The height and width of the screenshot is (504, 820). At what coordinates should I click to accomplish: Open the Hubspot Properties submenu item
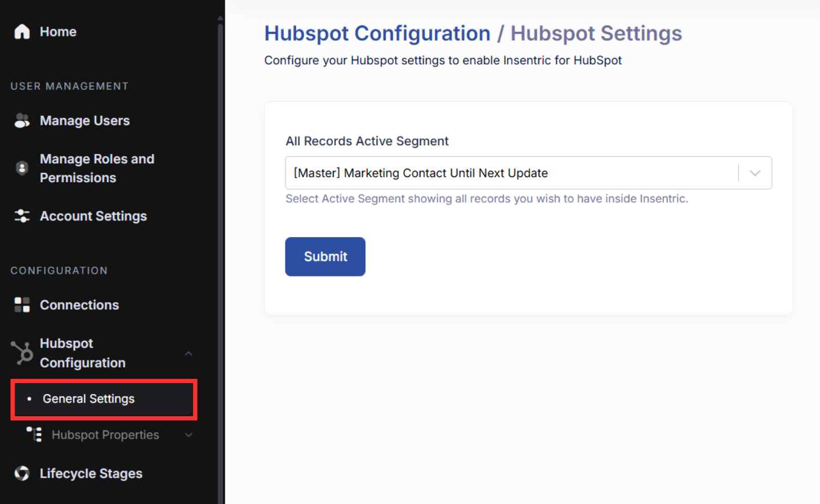[105, 435]
